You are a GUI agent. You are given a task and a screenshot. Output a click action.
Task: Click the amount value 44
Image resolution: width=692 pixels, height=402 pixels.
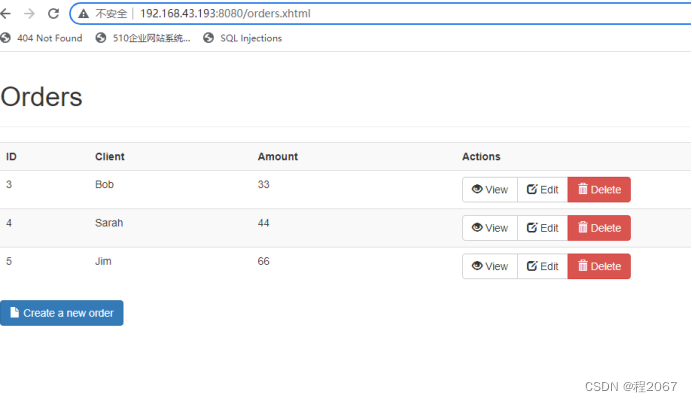click(263, 223)
